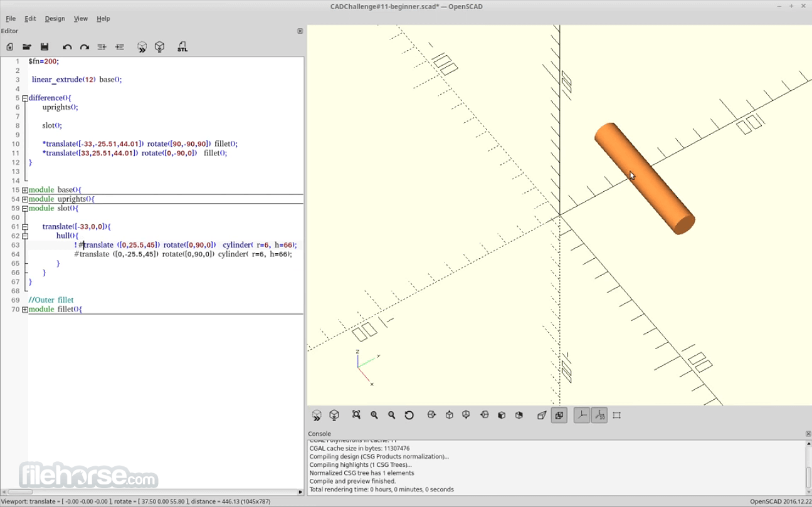The width and height of the screenshot is (812, 507).
Task: Collapse the translate block at line 61
Action: pos(25,227)
